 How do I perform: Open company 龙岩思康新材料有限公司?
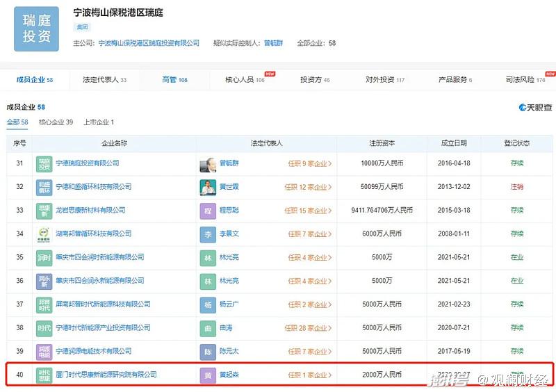point(90,210)
